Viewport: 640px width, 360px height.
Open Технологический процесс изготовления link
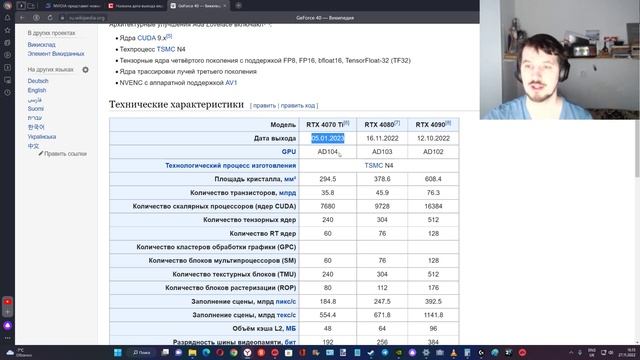pyautogui.click(x=231, y=165)
